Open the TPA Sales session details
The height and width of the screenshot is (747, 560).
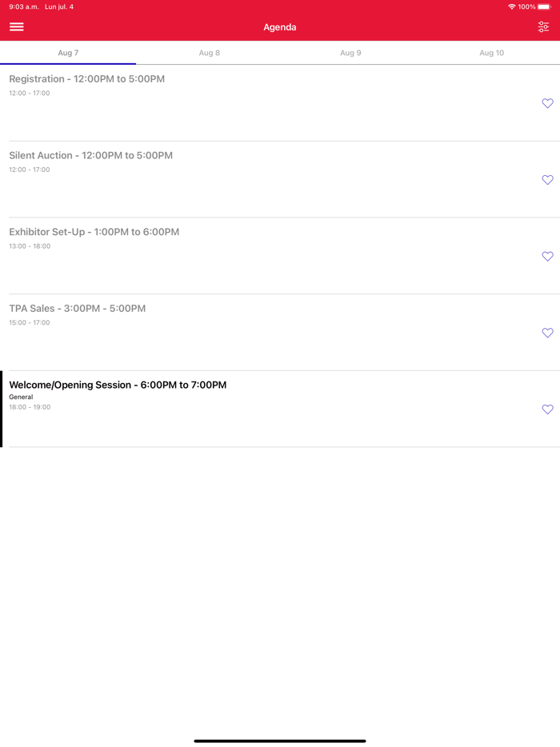point(77,309)
